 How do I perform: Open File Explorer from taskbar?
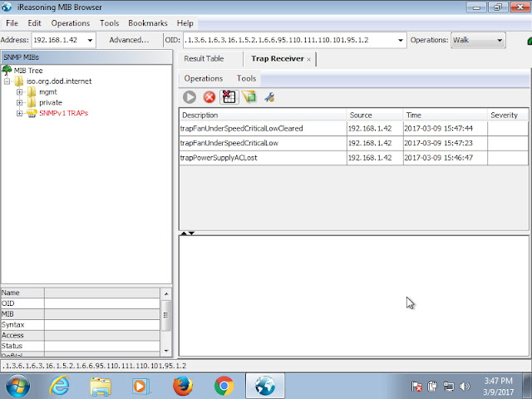coord(101,387)
